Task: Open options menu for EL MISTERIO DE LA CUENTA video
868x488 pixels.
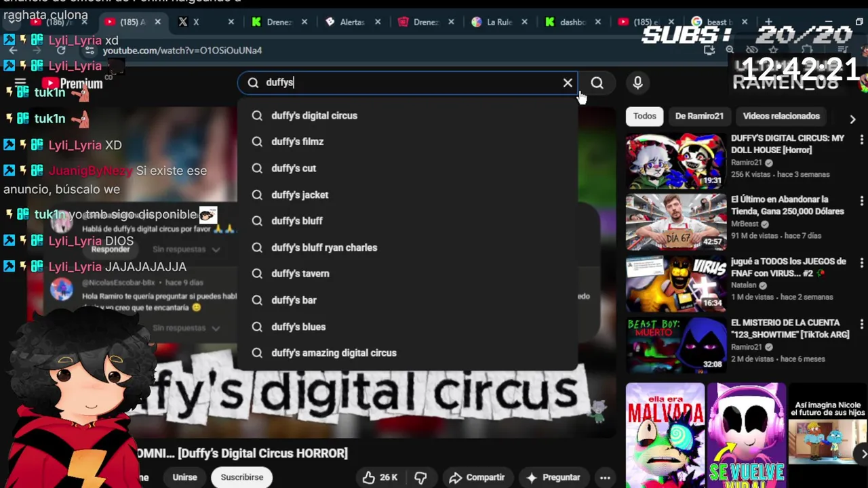Action: tap(861, 325)
